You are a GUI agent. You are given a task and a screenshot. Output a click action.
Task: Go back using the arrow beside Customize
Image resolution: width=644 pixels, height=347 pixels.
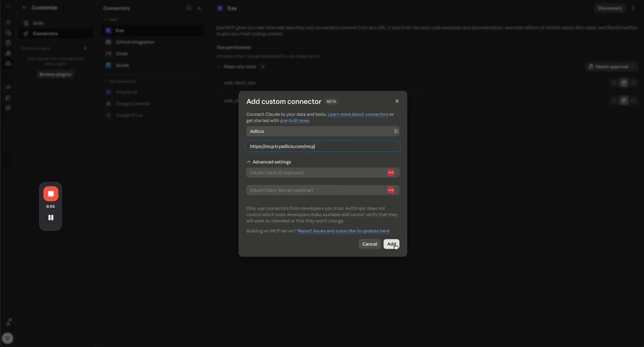[24, 8]
